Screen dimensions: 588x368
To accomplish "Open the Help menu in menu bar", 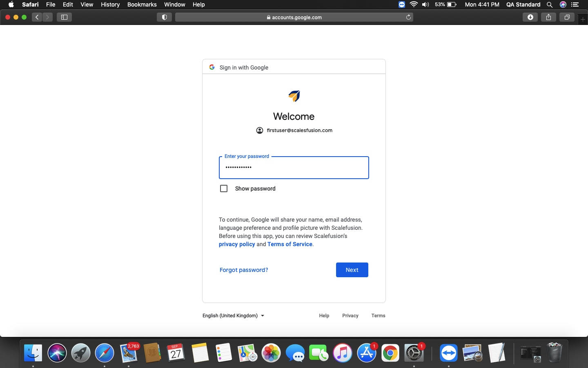I will 198,4.
